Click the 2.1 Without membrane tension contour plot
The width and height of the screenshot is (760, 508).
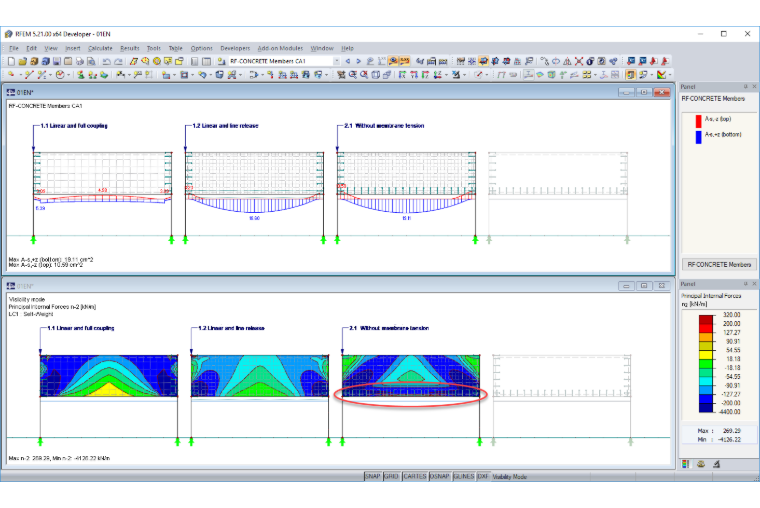[411, 376]
